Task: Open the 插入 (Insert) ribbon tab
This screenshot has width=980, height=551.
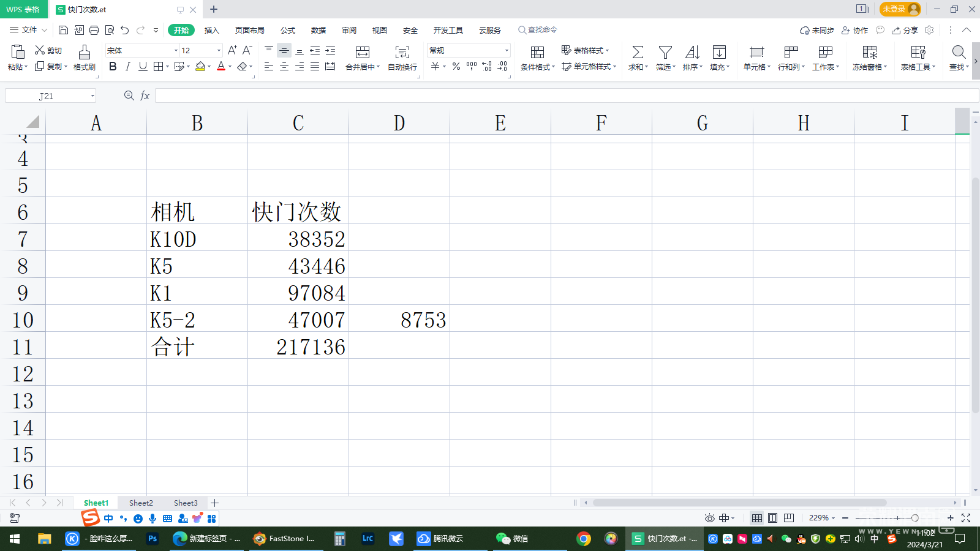Action: (x=211, y=30)
